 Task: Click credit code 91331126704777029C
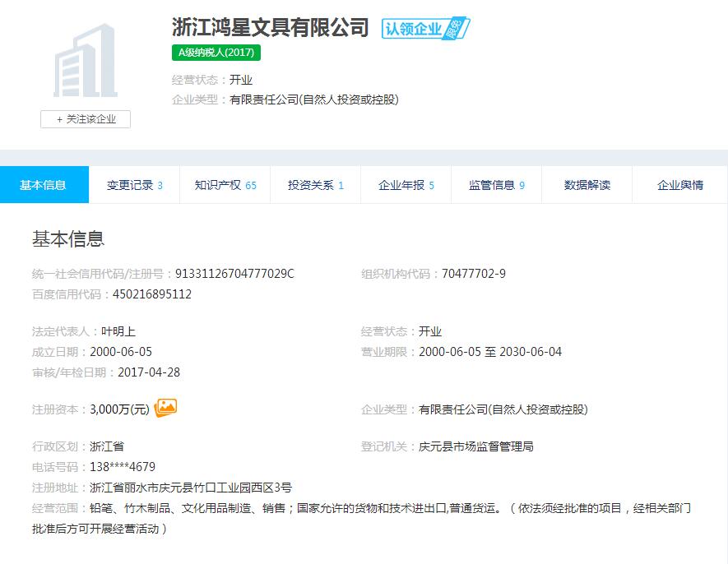(x=235, y=274)
